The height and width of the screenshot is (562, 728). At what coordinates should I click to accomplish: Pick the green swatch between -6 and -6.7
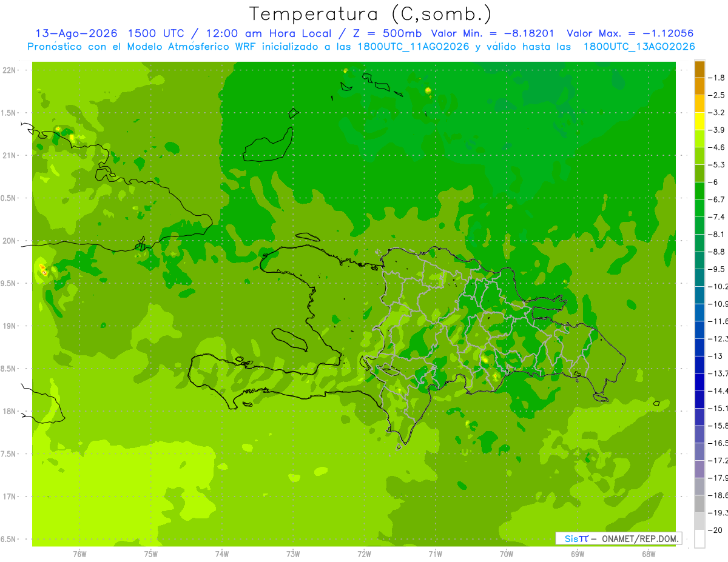tap(699, 191)
